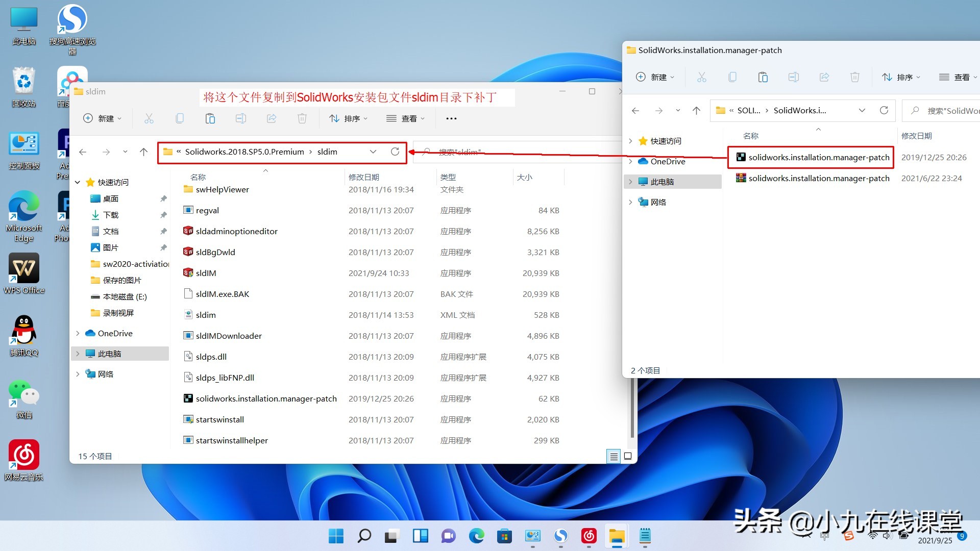Click the Paste icon in the left window toolbar

click(210, 118)
